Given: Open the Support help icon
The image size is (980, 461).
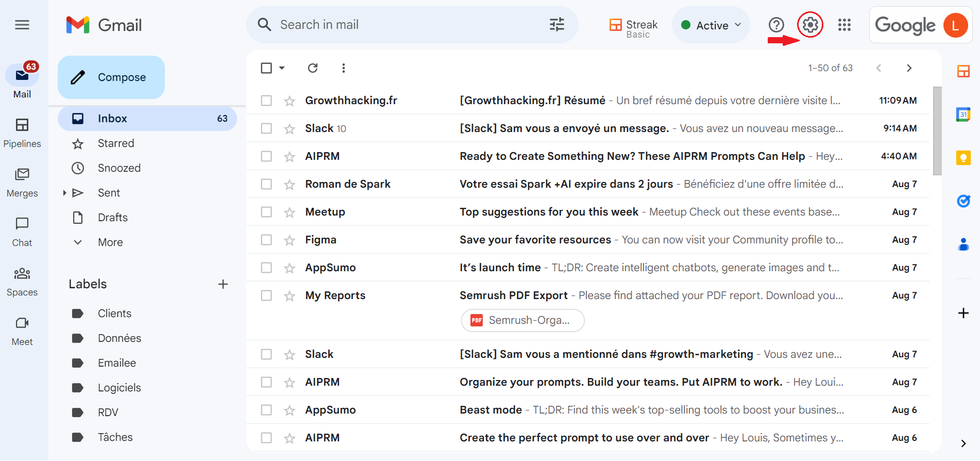Looking at the screenshot, I should (x=776, y=25).
